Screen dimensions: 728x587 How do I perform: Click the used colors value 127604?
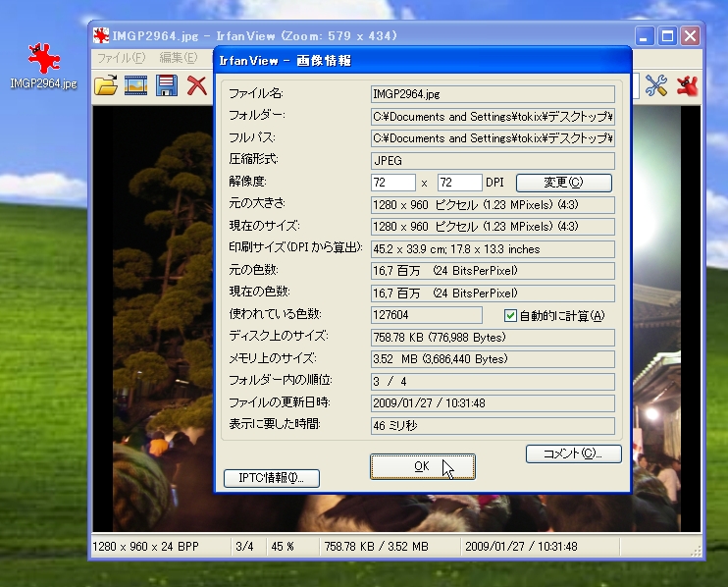pos(426,315)
